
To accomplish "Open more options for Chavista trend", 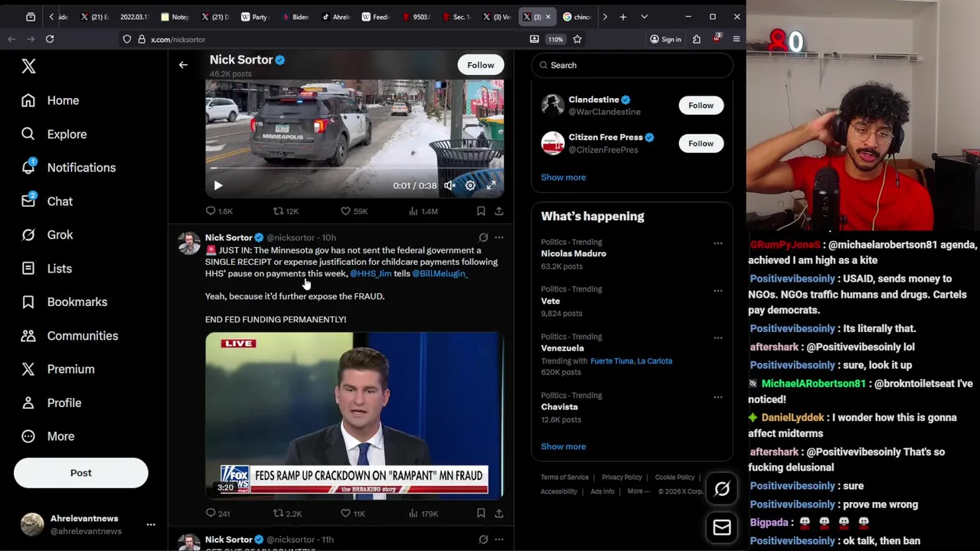I will [718, 397].
